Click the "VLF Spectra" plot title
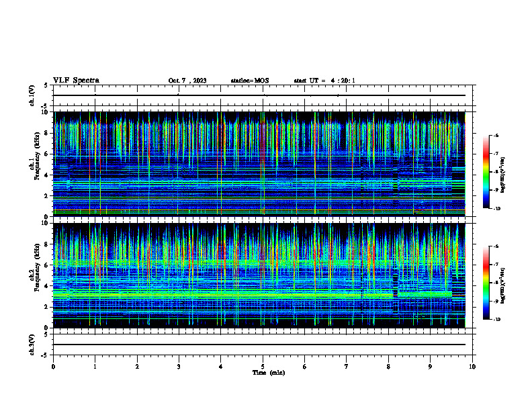The height and width of the screenshot is (411, 532). pos(76,81)
